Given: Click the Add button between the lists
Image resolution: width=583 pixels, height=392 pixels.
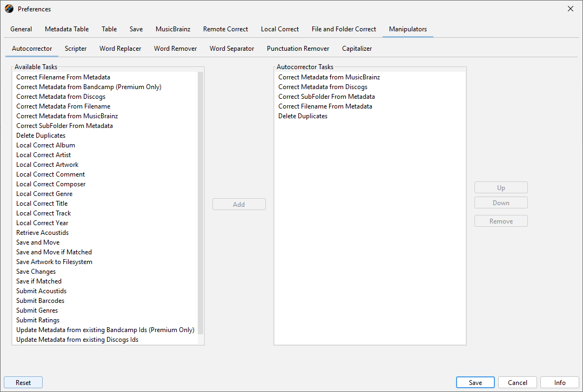Looking at the screenshot, I should (x=239, y=204).
